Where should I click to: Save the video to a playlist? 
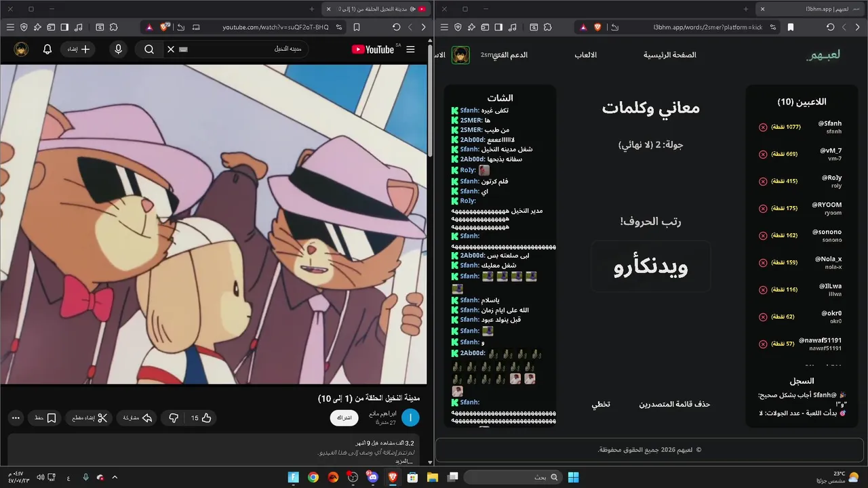pyautogui.click(x=45, y=418)
